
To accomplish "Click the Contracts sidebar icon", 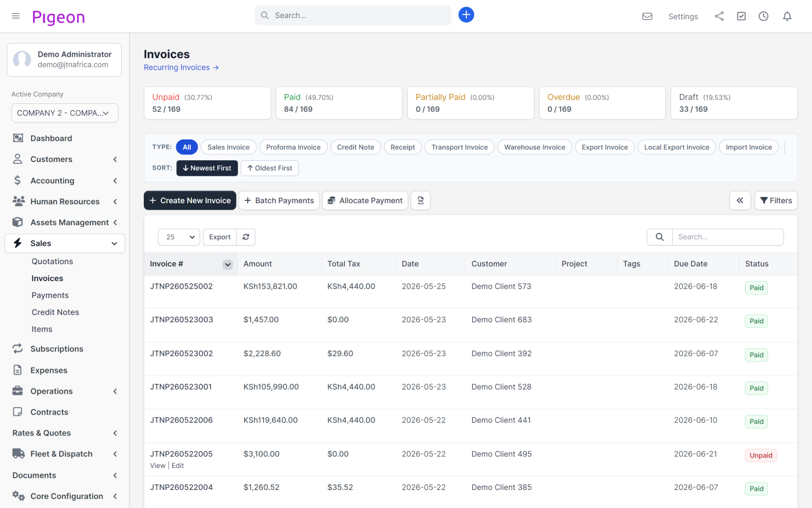I will (x=18, y=412).
